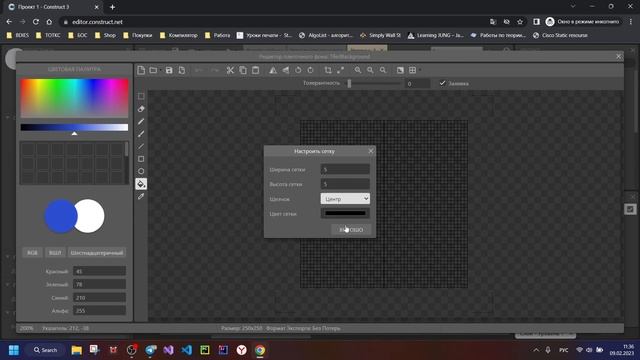Select the Fill bucket tool
Screen dimensions: 640x360
click(141, 184)
